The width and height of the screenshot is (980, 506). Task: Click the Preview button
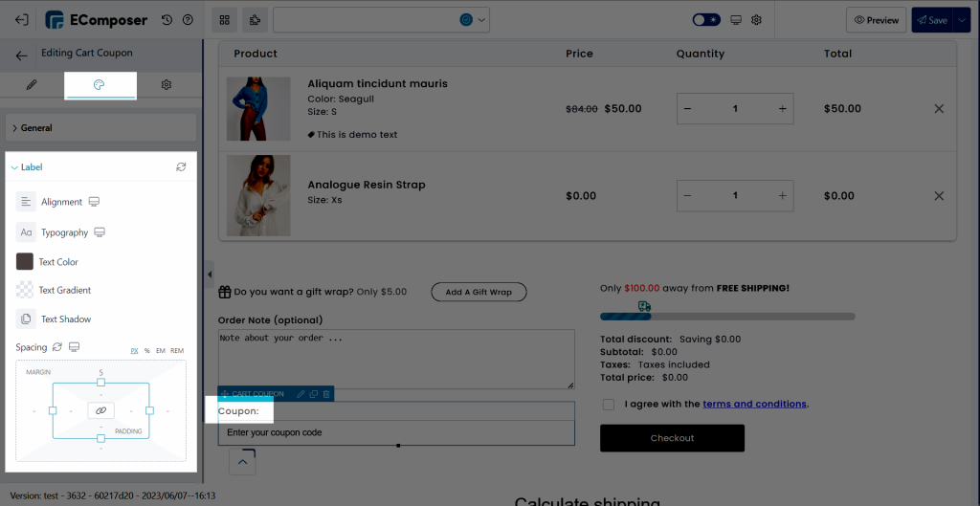tap(877, 20)
